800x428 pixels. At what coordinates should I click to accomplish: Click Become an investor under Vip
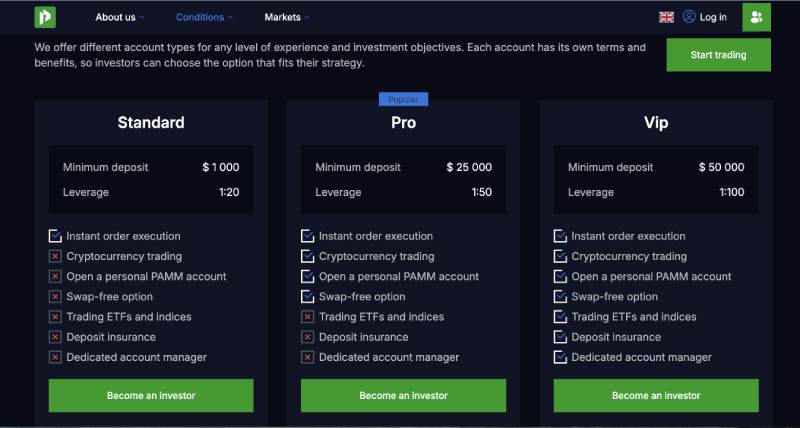[x=656, y=395]
